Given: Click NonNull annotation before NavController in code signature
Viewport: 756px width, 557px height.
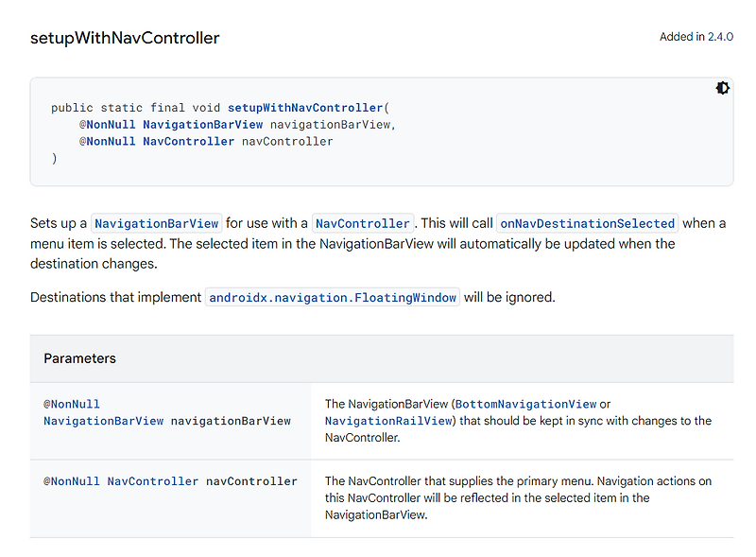Looking at the screenshot, I should point(107,142).
